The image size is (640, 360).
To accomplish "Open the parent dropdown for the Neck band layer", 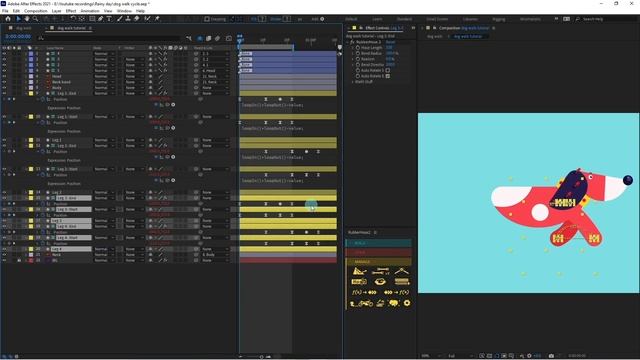I will pyautogui.click(x=216, y=82).
